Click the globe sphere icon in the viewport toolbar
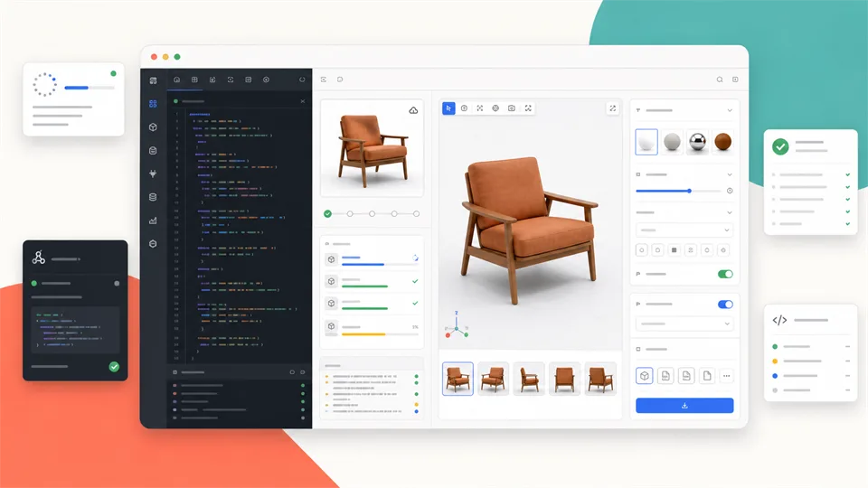This screenshot has width=868, height=488. coord(495,108)
